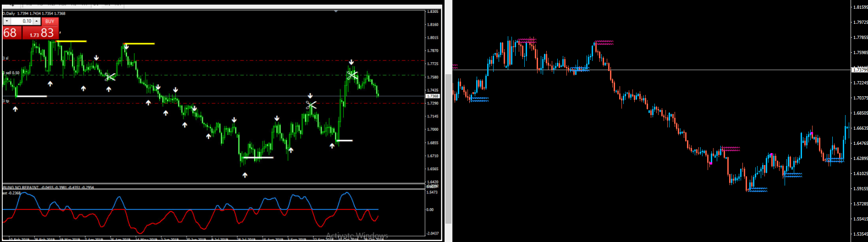The image size is (868, 242).
Task: Click the chart shift triangle at the chart top
Action: click(x=336, y=11)
